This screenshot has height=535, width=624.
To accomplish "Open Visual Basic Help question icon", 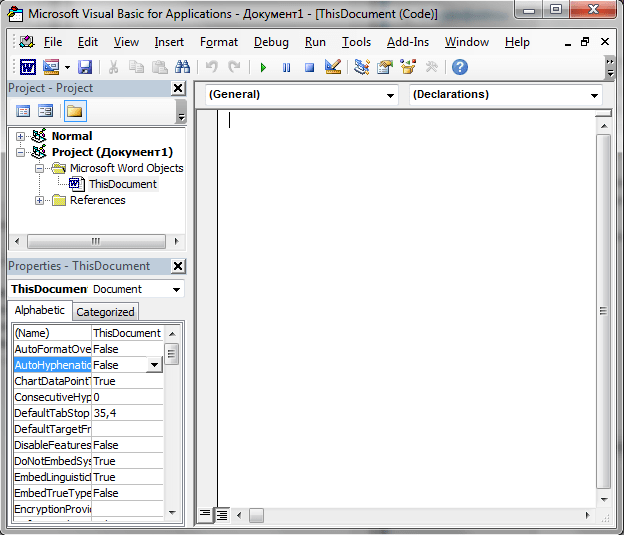I will [x=460, y=67].
